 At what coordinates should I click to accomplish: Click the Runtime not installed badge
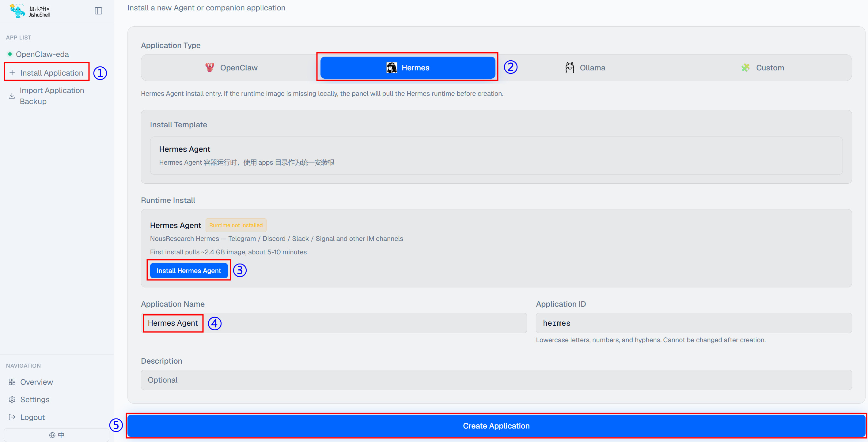(236, 225)
